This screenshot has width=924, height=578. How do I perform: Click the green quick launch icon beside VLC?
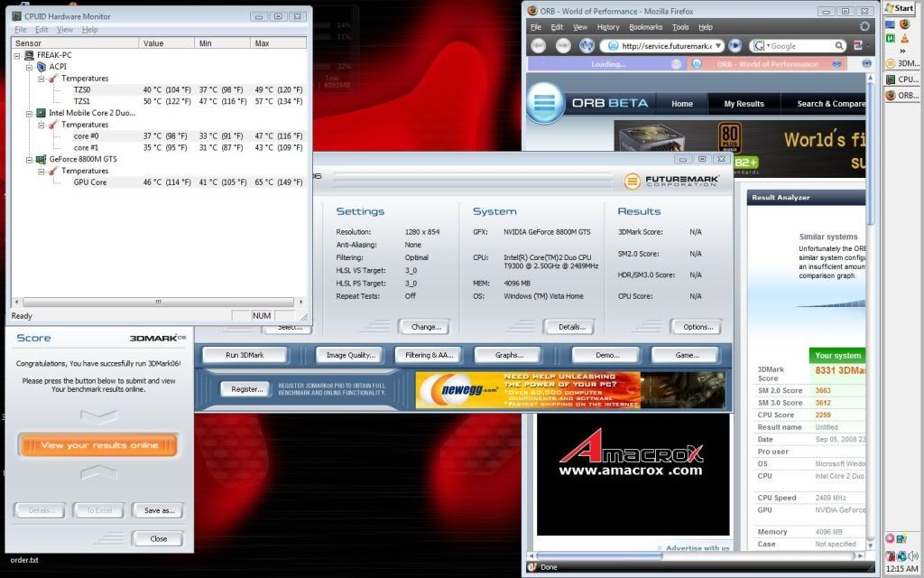click(890, 38)
